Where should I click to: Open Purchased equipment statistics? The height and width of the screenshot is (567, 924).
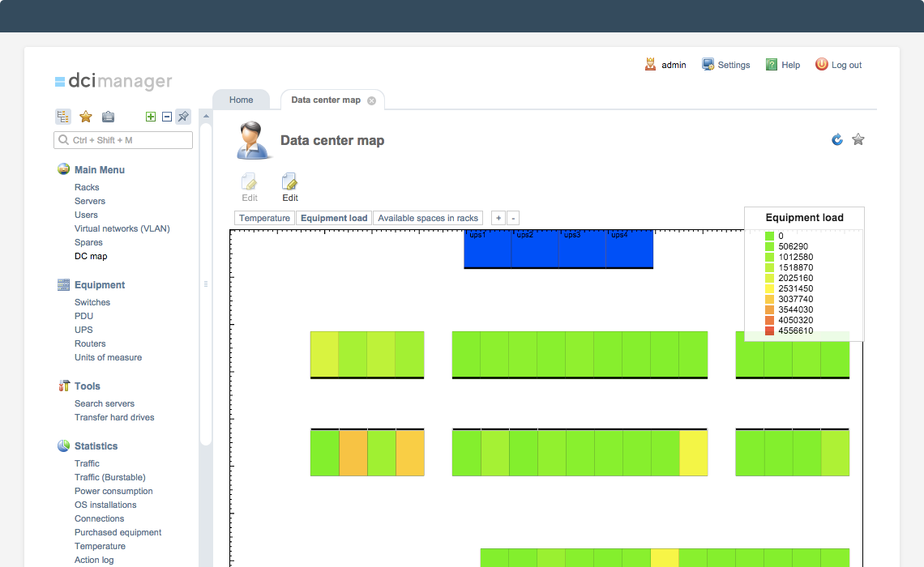[x=118, y=532]
